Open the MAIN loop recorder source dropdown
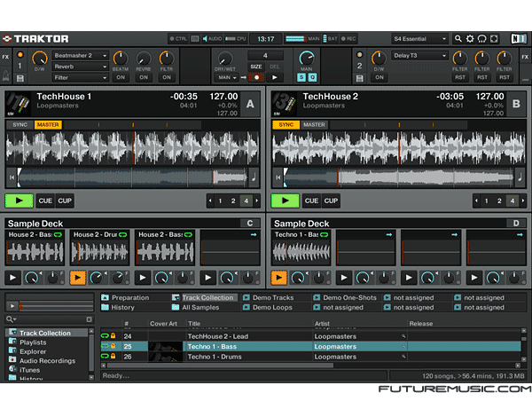Image resolution: width=532 pixels, height=417 pixels. pyautogui.click(x=227, y=77)
